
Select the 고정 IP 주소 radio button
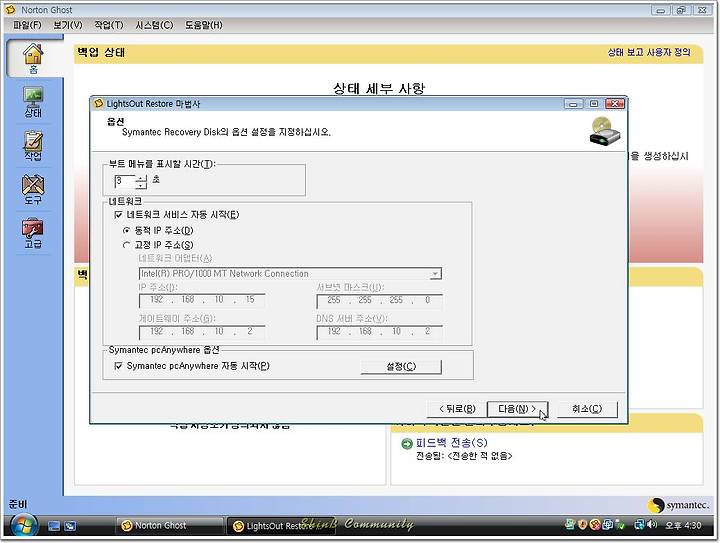[126, 245]
